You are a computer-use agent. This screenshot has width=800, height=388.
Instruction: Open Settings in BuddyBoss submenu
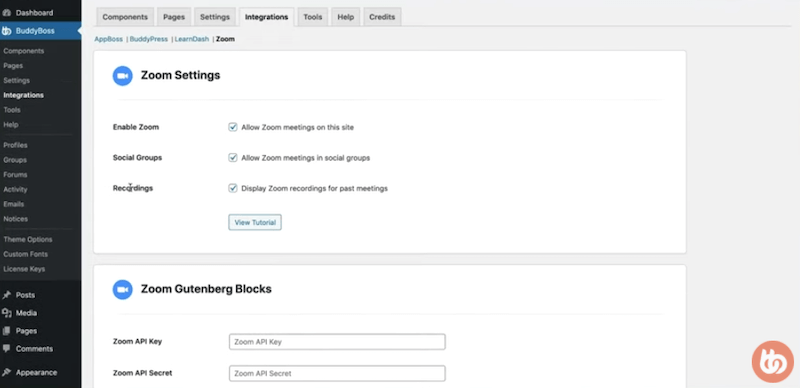[16, 81]
